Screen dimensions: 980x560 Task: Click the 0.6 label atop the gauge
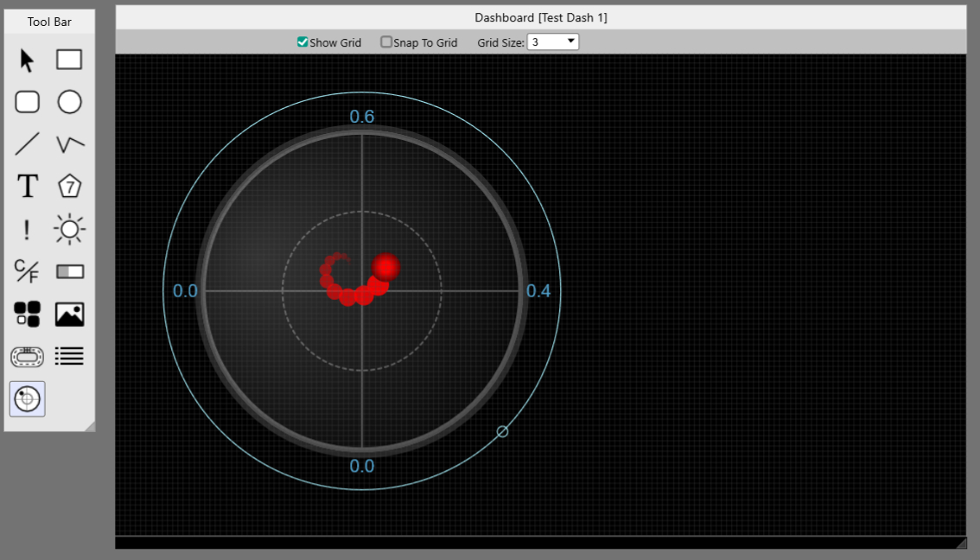pyautogui.click(x=362, y=117)
